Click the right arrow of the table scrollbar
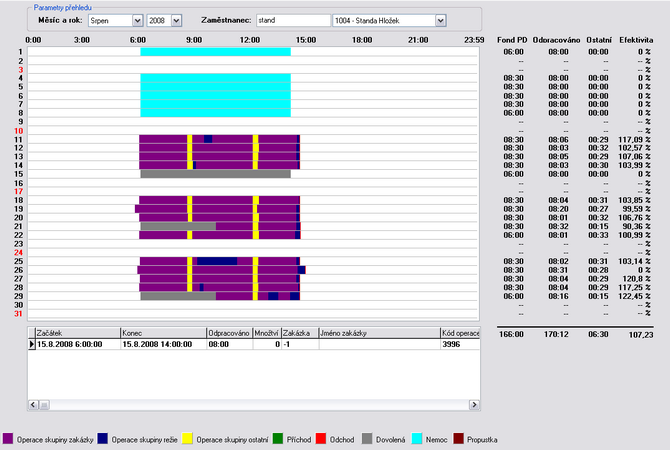 pos(474,404)
